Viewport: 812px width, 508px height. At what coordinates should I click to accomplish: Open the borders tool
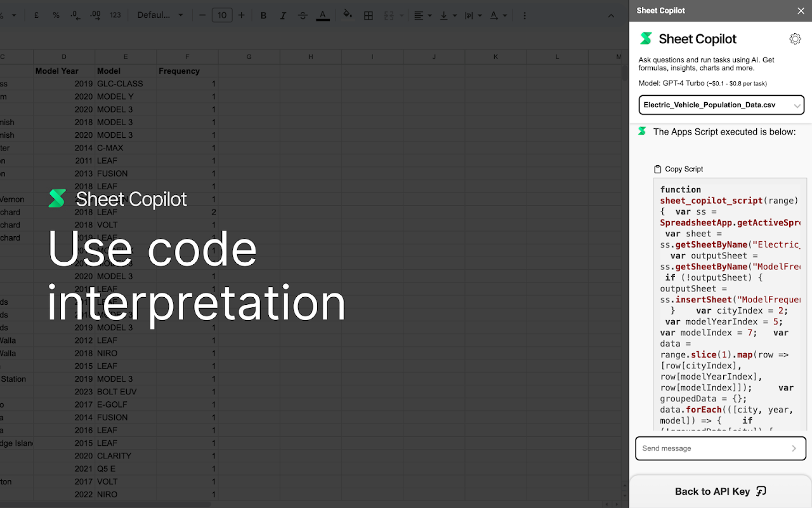pos(368,15)
